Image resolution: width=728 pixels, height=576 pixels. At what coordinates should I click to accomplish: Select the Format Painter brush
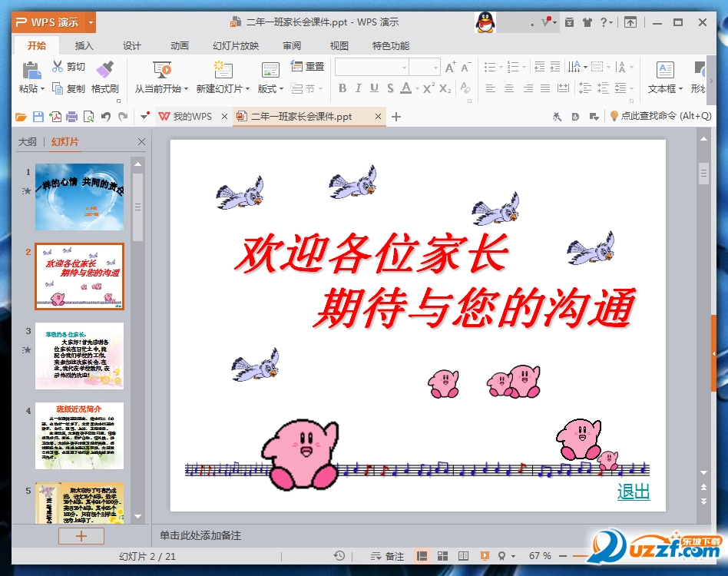(x=105, y=69)
